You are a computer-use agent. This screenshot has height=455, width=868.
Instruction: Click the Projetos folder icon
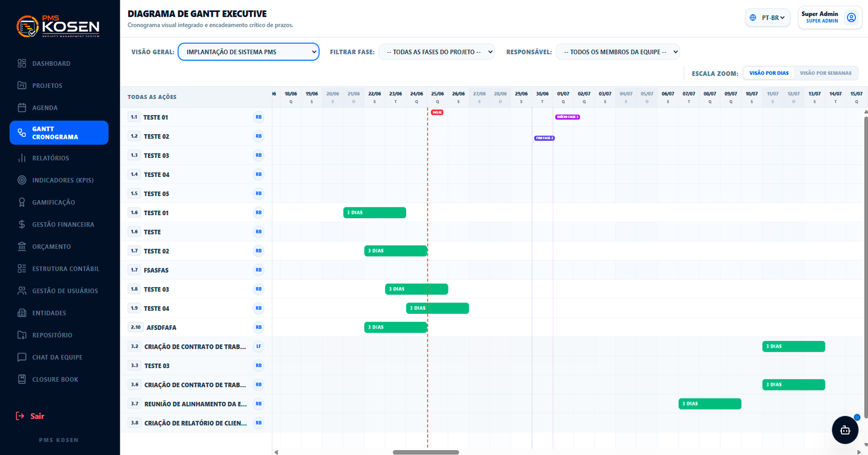[22, 85]
